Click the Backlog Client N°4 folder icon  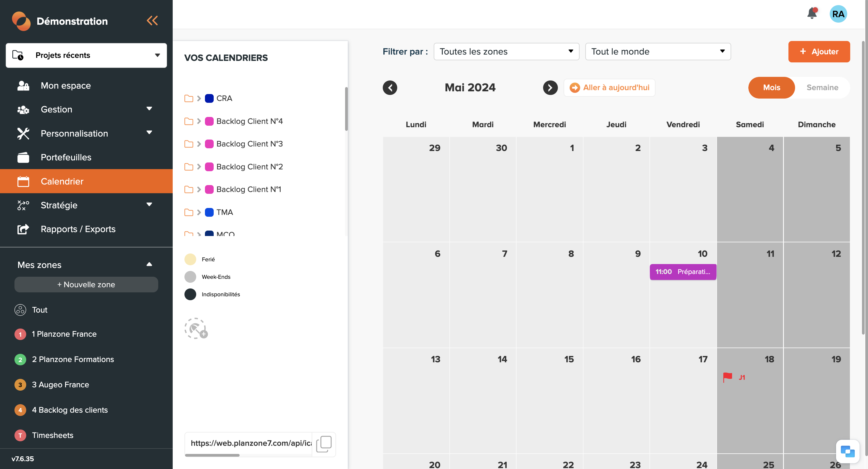[x=189, y=121]
